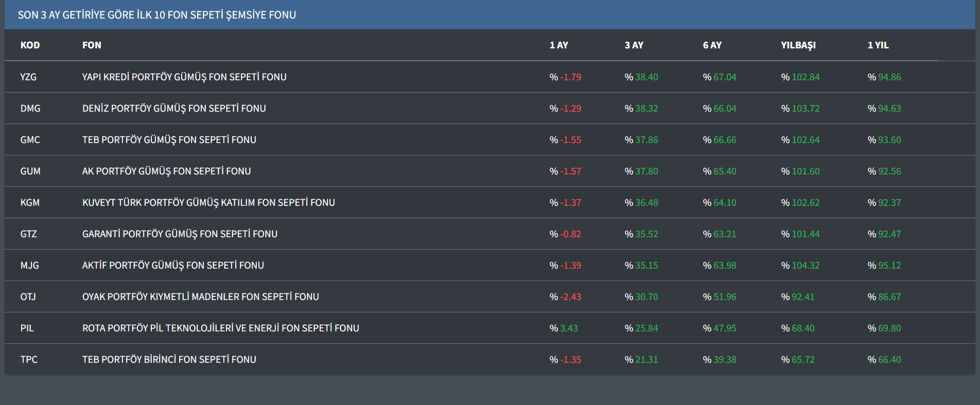Screen dimensions: 980x405
Task: Select OYAK PORTFÖY KIYMETLİ MADENLER fund
Action: [200, 297]
